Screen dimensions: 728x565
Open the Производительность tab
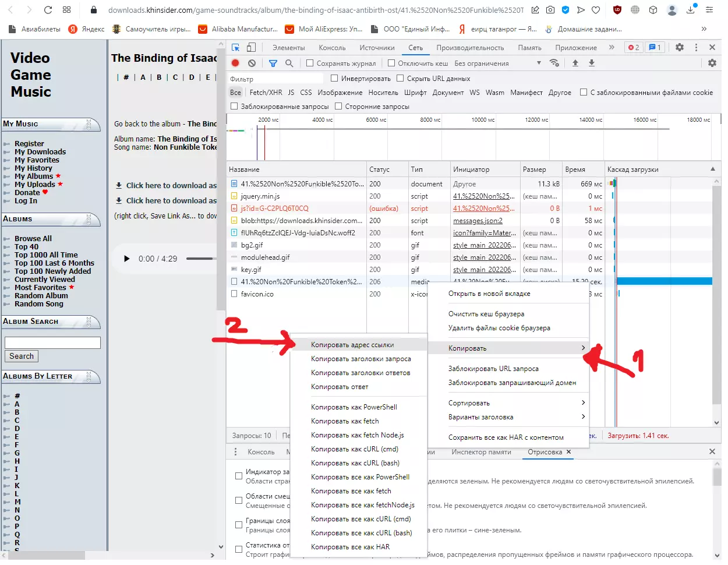pos(470,48)
